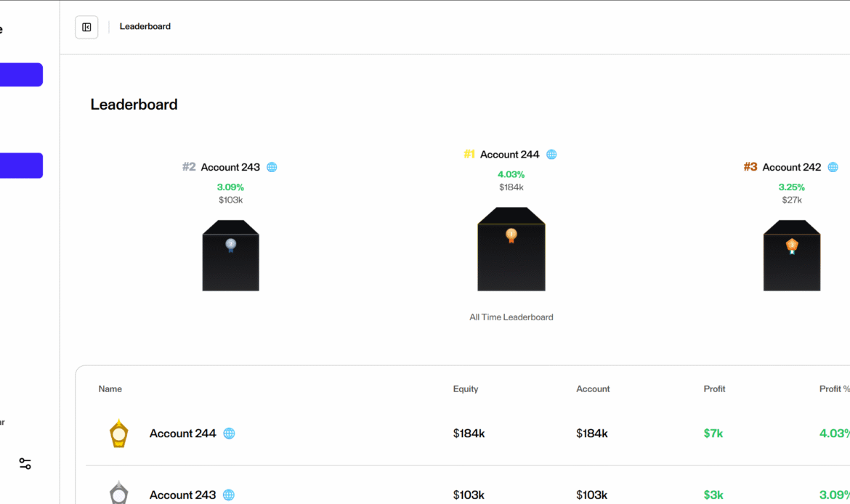
Task: Click the globe icon next to Account 243 table entry
Action: 230,495
